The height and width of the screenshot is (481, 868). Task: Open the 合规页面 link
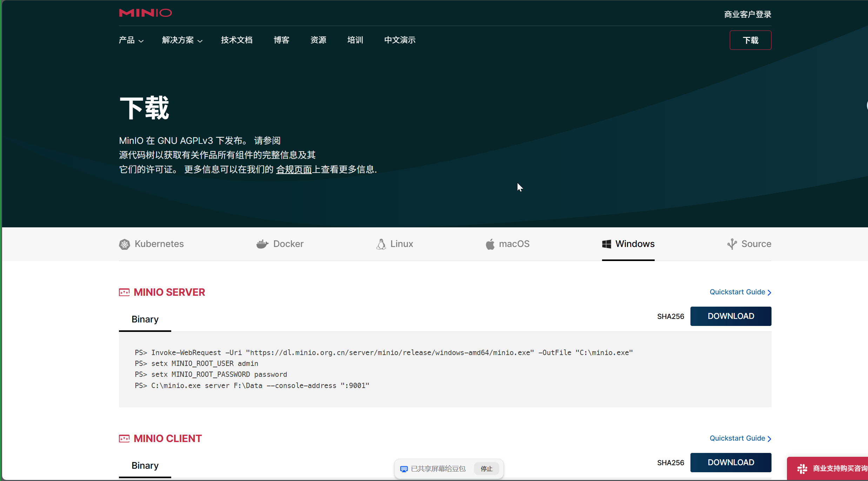point(294,170)
